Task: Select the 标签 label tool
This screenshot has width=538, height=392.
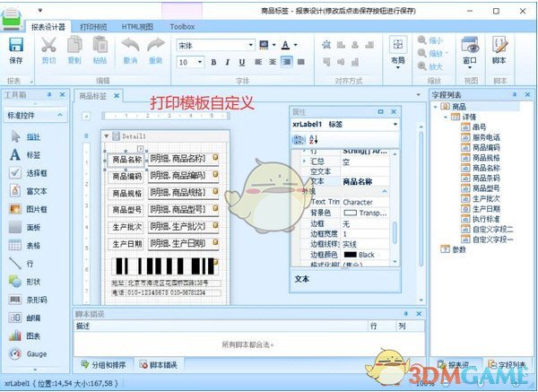Action: [25, 155]
